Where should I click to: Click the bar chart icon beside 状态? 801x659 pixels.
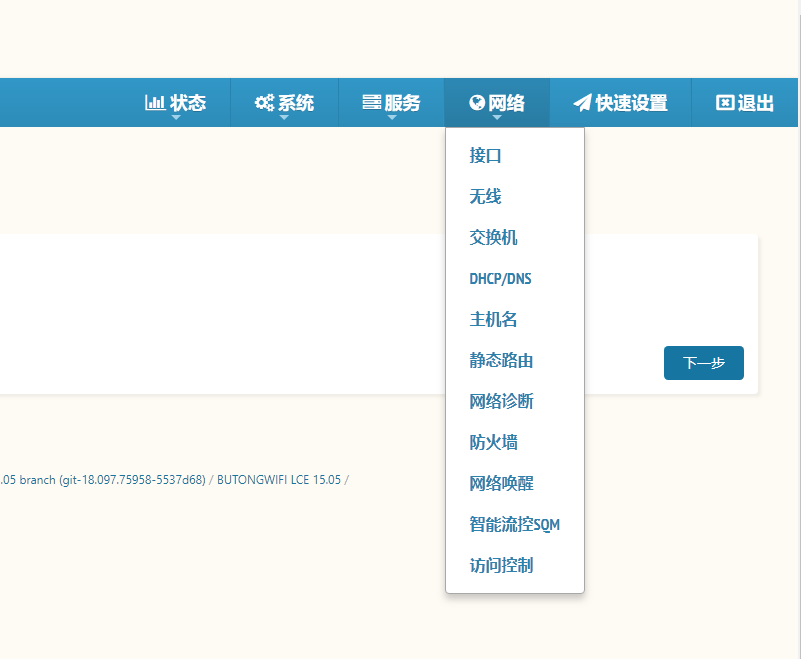point(155,103)
